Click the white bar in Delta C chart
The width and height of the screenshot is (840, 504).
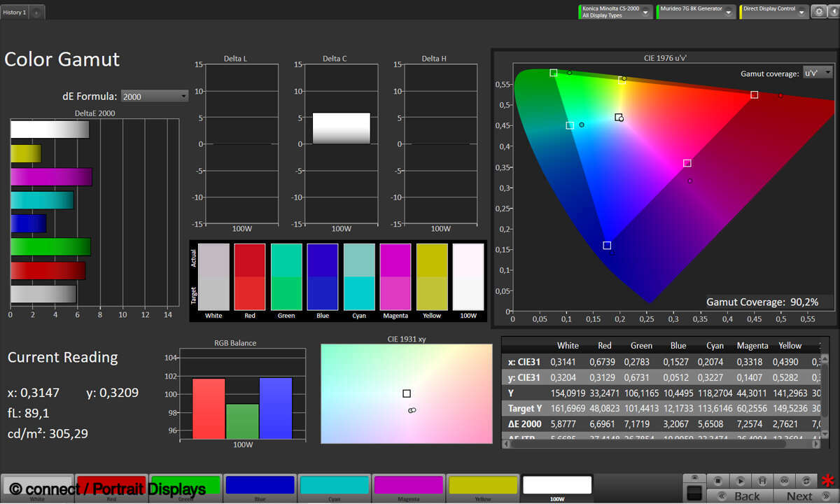point(341,128)
